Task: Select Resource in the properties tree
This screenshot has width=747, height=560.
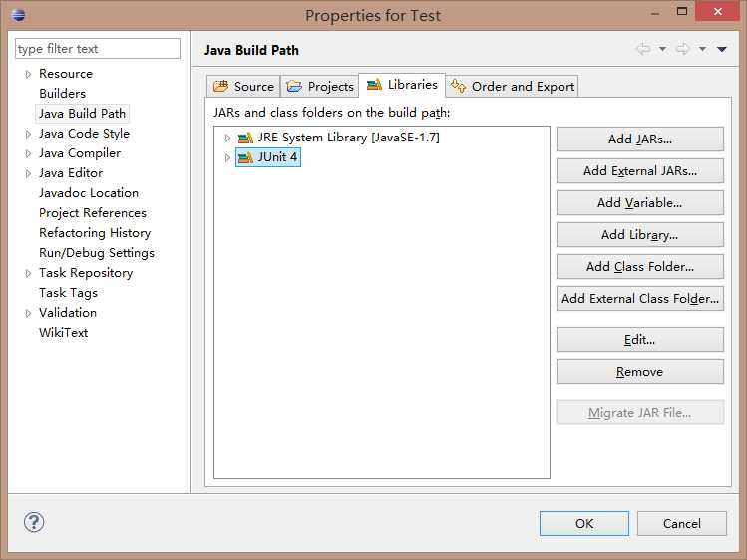Action: coord(66,74)
